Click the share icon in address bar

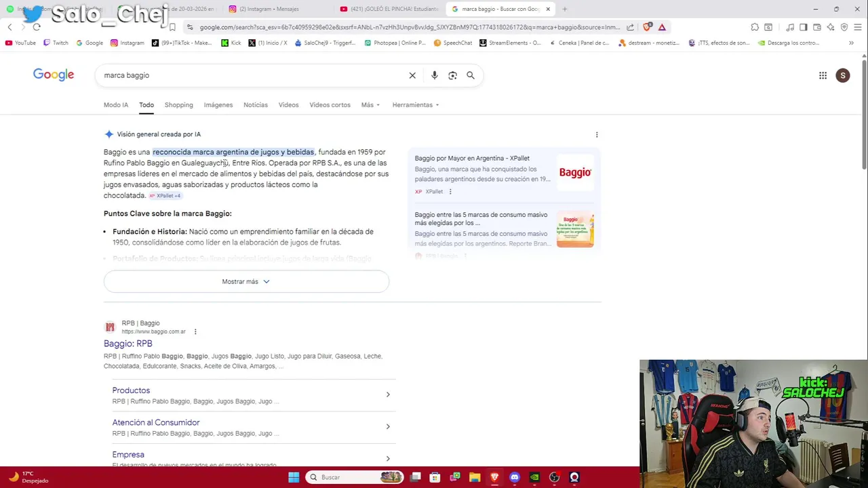631,27
